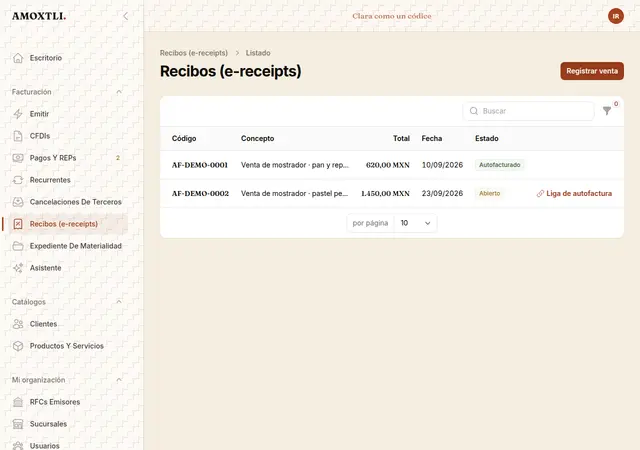Click the AMOXTLI logo

(x=39, y=16)
